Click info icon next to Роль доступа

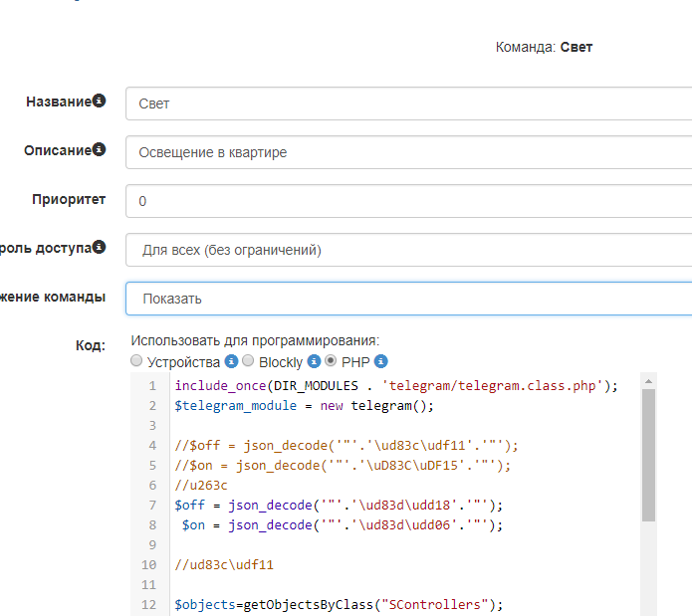[99, 248]
